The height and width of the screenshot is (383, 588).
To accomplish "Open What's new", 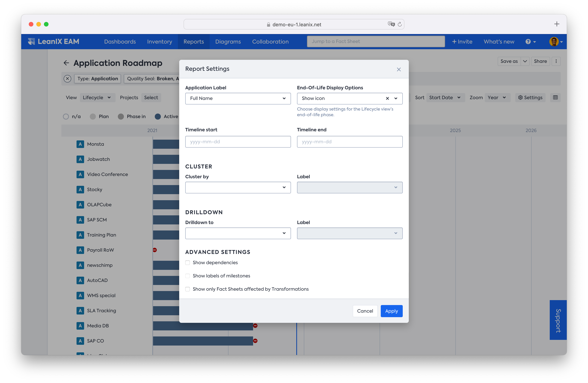I will tap(499, 41).
